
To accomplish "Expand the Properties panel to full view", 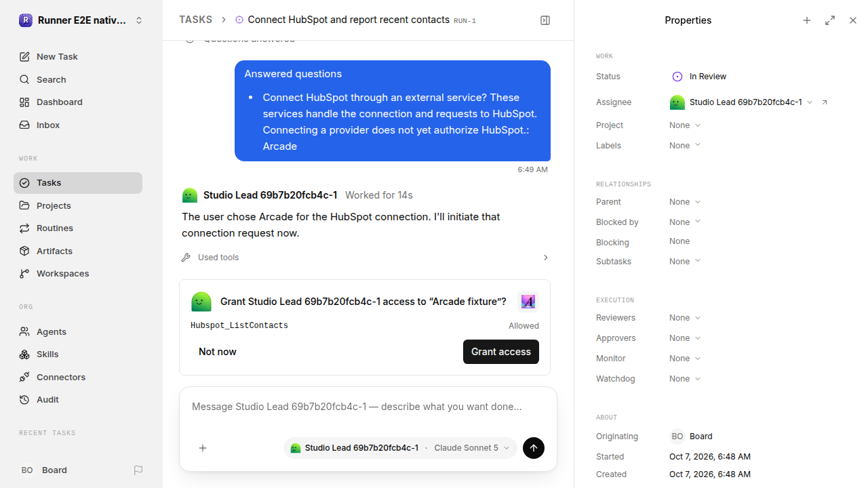I will point(830,20).
